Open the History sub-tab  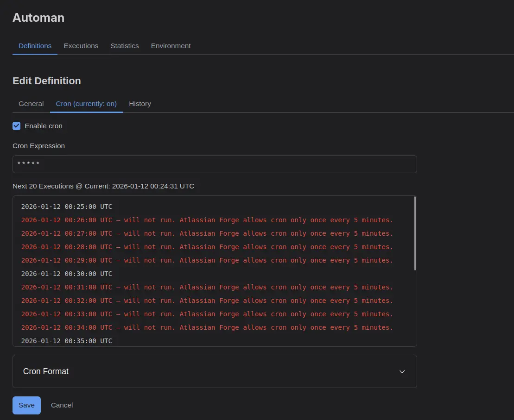(x=140, y=104)
